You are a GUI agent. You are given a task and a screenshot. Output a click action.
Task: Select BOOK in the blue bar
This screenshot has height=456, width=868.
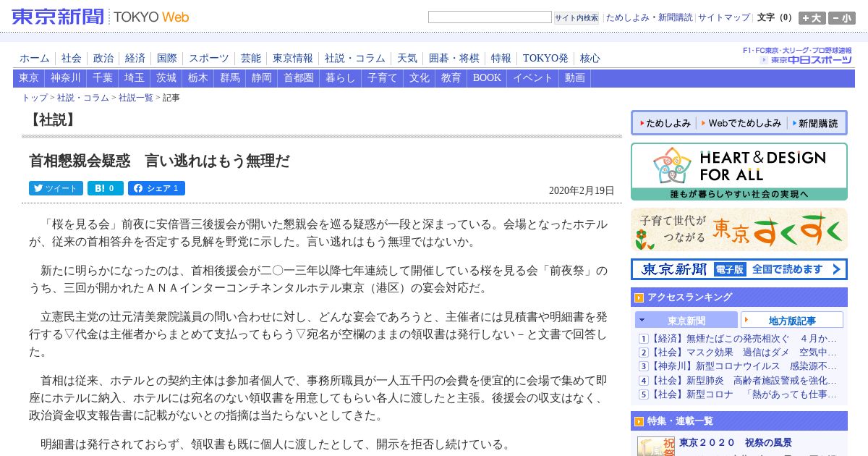[487, 78]
